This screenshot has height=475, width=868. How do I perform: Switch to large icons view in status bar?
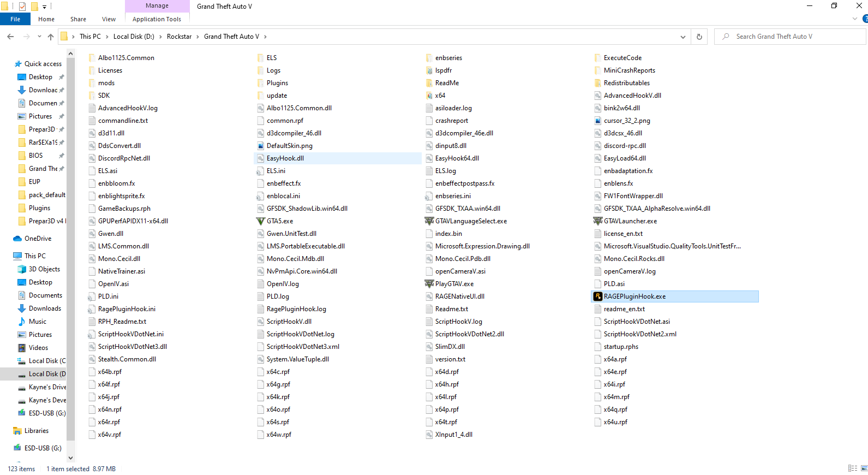pos(864,468)
